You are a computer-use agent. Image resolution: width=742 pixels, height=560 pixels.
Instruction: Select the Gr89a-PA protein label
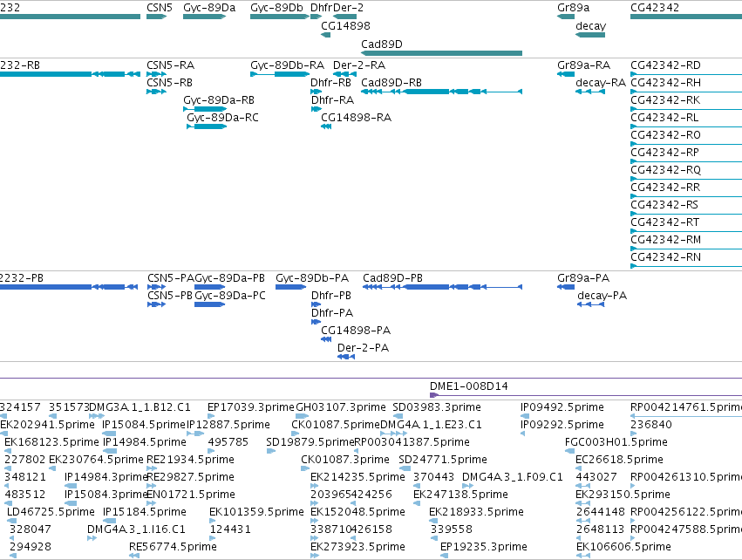tap(583, 278)
